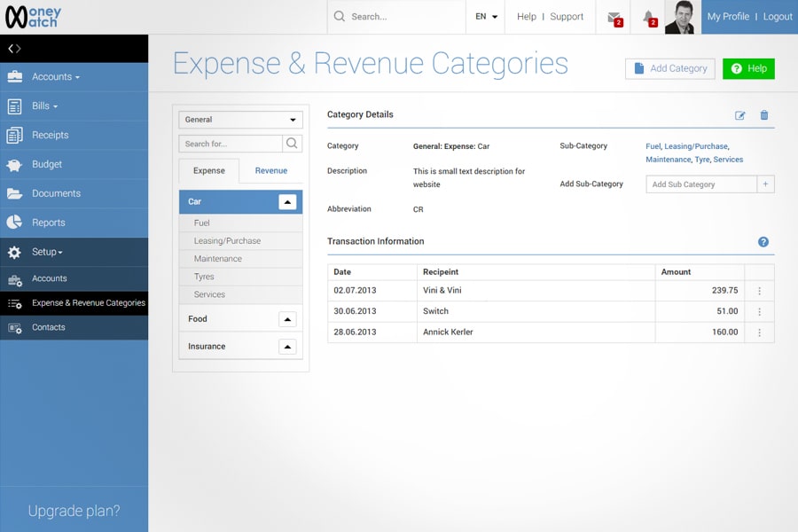Click the Maintenance sub-category link
The width and height of the screenshot is (798, 532).
coord(668,160)
